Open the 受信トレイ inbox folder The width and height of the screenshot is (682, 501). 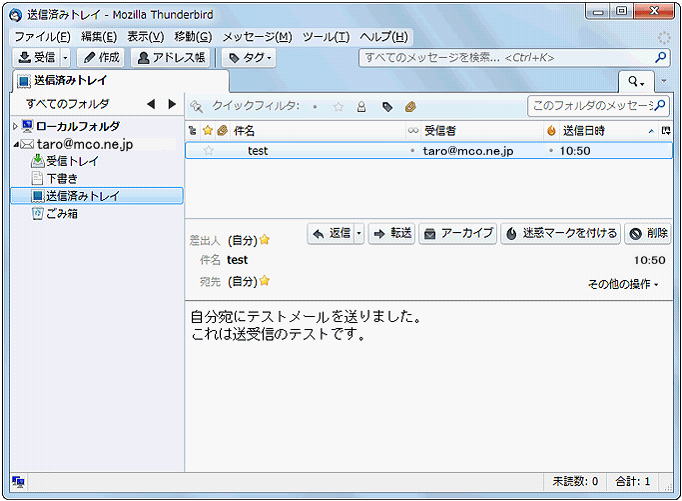pyautogui.click(x=72, y=161)
